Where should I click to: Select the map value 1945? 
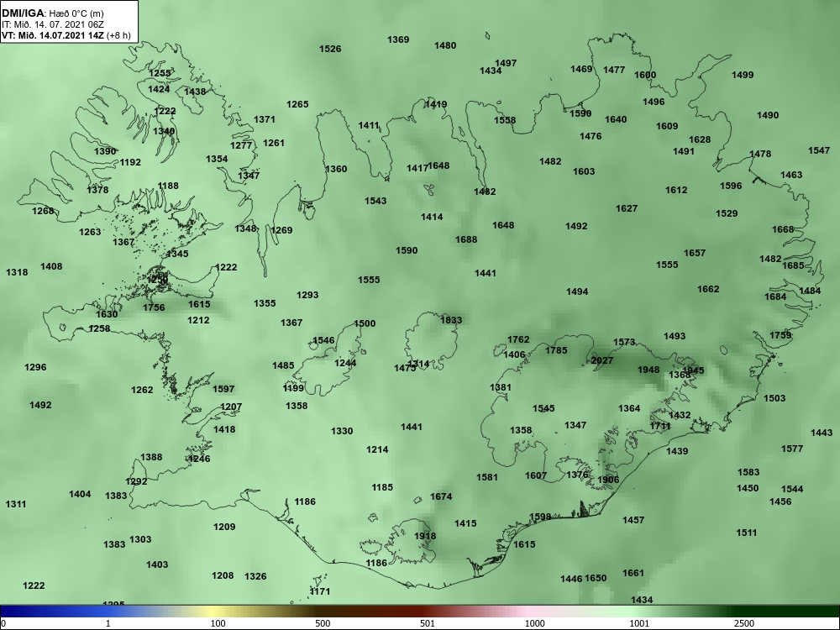click(693, 370)
